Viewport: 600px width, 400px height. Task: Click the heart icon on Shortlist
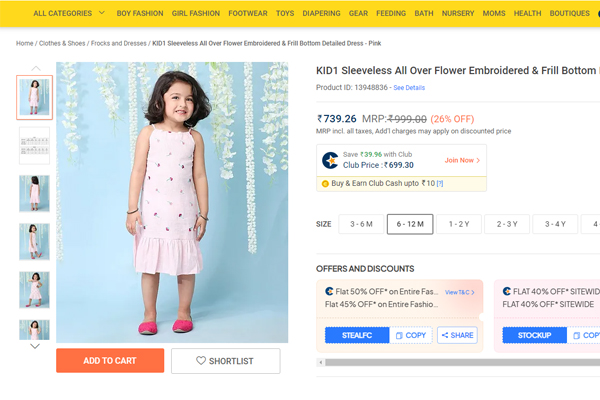pyautogui.click(x=201, y=361)
